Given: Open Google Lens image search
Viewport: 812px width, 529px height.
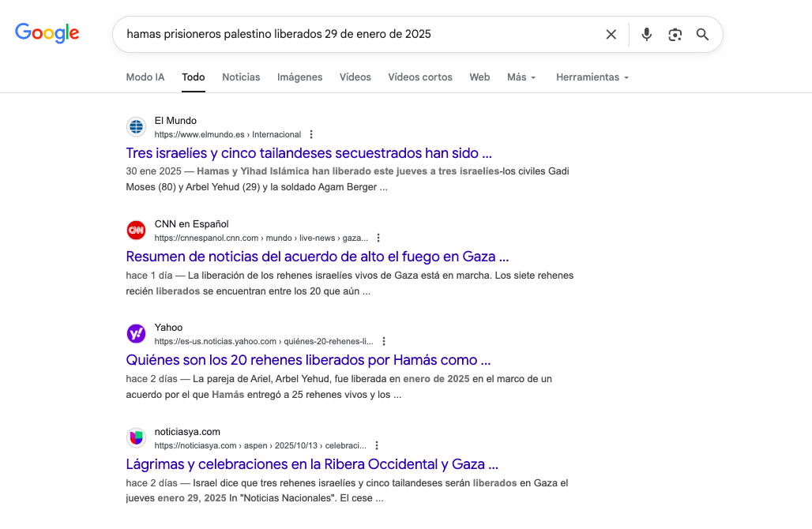Looking at the screenshot, I should pos(675,35).
